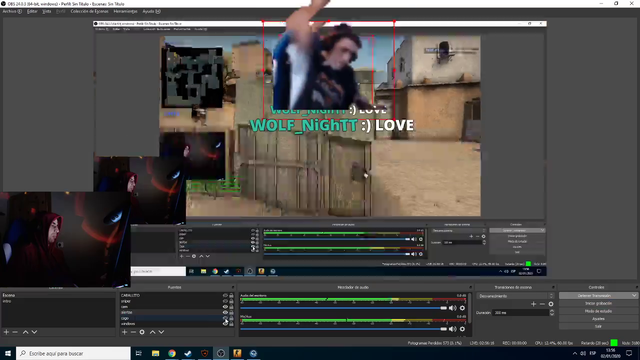Open Audio del escritorio settings gear
This screenshot has height=360, width=640.
(462, 308)
